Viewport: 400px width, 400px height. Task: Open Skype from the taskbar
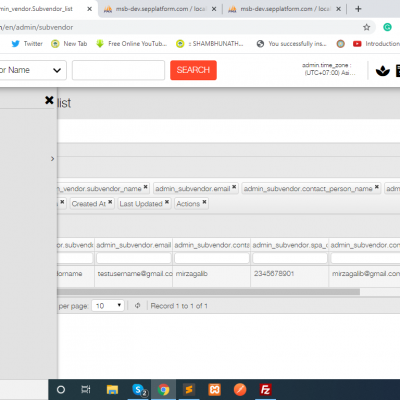pos(139,389)
